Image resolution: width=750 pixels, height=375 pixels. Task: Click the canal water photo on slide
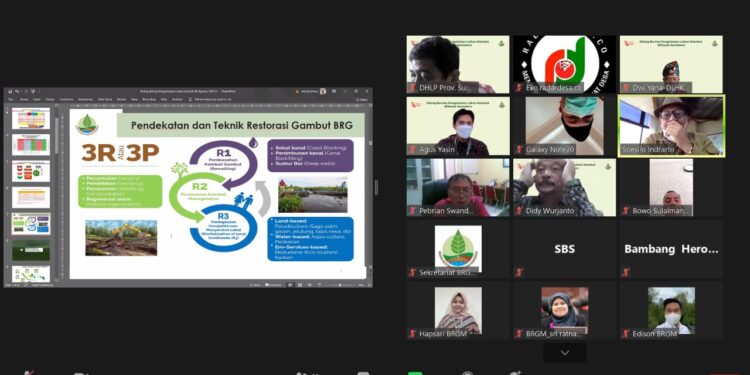point(313,195)
